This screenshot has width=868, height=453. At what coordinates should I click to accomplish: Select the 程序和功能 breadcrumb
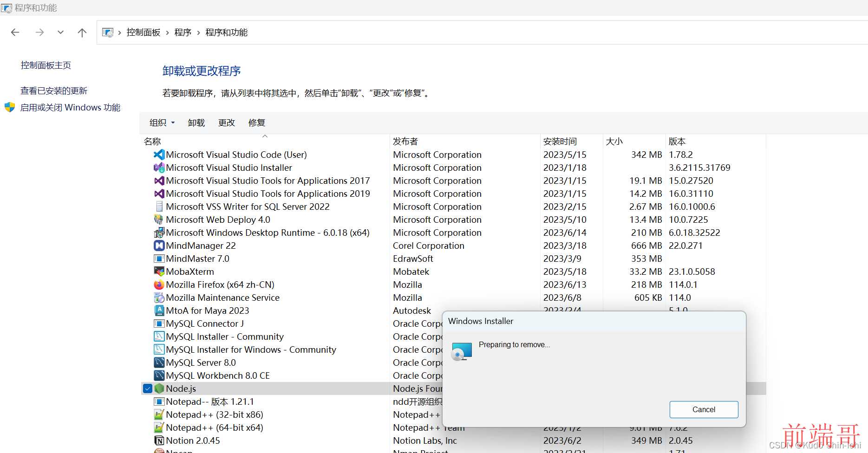pos(227,32)
